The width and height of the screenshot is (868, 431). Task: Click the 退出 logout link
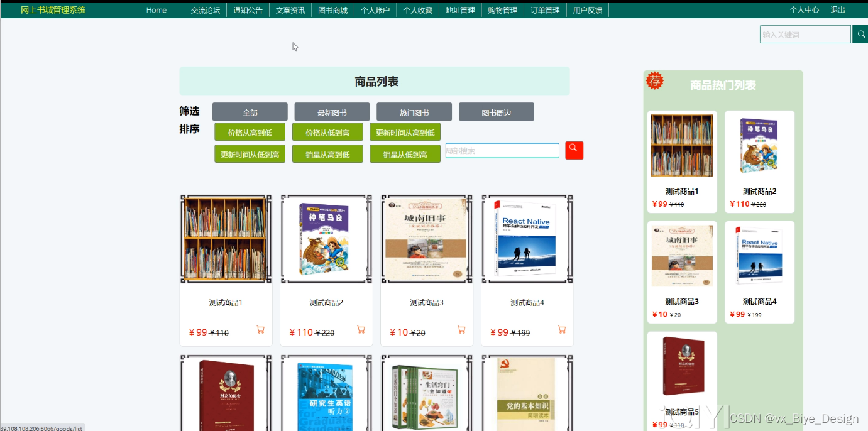pyautogui.click(x=838, y=10)
